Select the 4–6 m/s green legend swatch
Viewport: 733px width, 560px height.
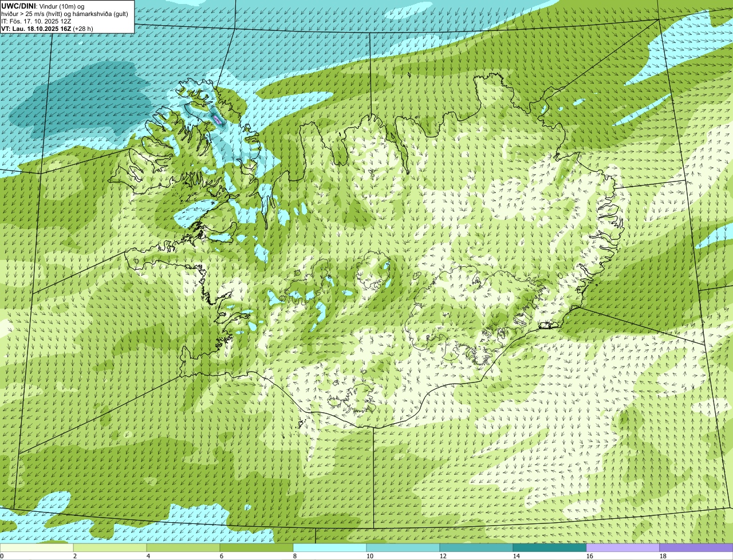click(x=183, y=548)
